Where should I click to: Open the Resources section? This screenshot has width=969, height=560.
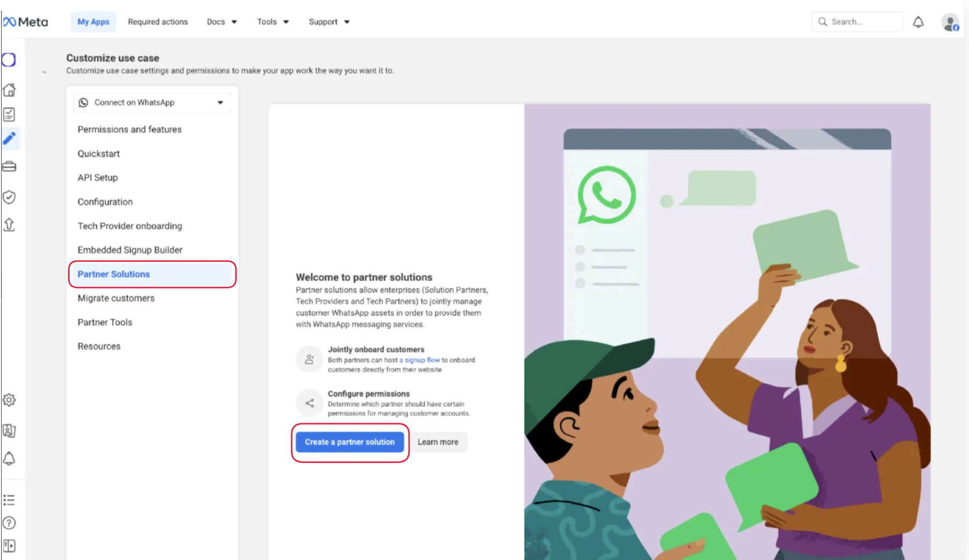tap(99, 347)
